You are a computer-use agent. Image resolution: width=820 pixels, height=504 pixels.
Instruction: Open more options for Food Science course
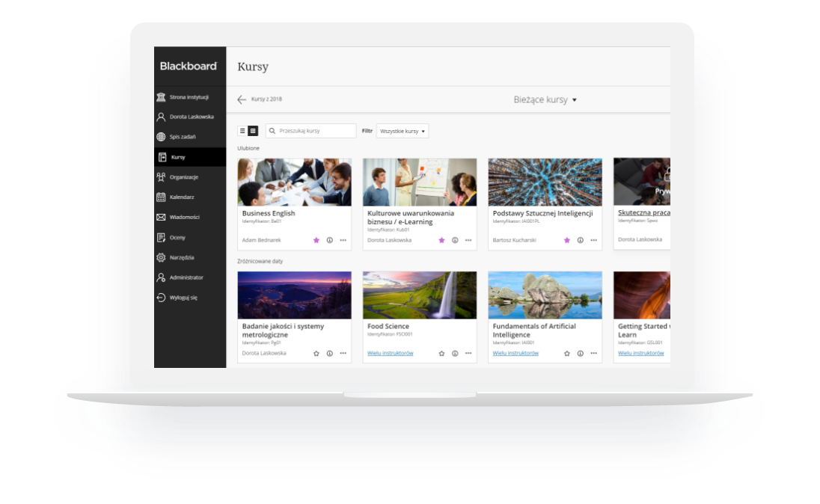click(x=468, y=353)
